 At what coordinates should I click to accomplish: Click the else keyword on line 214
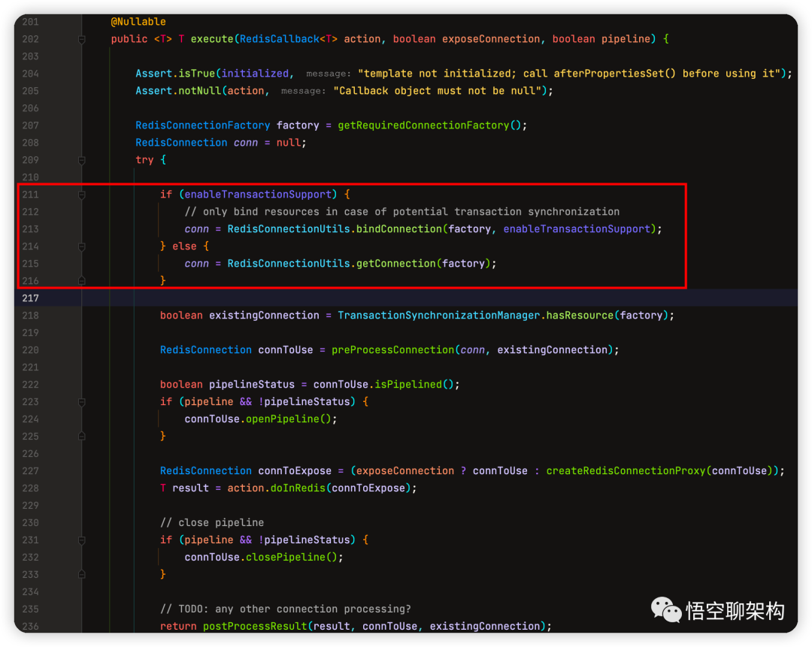(184, 246)
